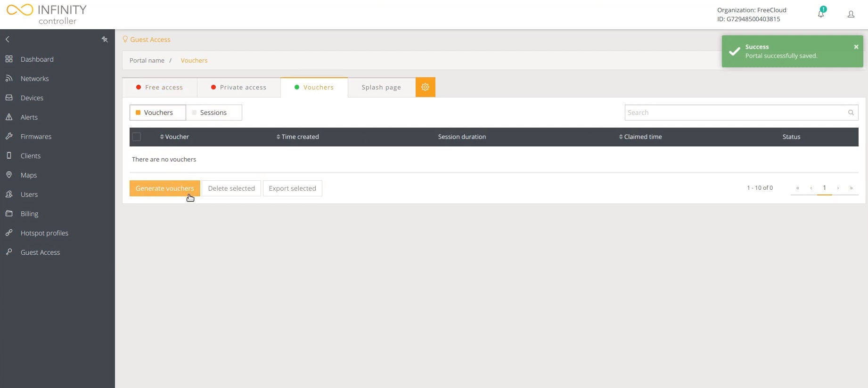The image size is (868, 388).
Task: Click the Generate vouchers button
Action: (165, 188)
